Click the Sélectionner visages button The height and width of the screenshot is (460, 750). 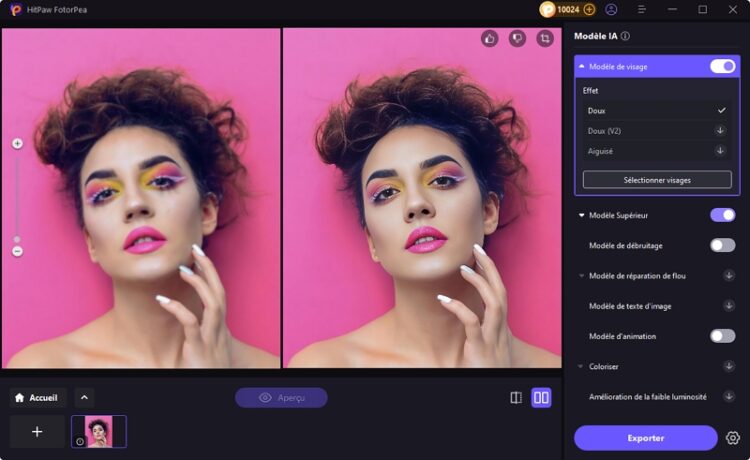(x=657, y=180)
